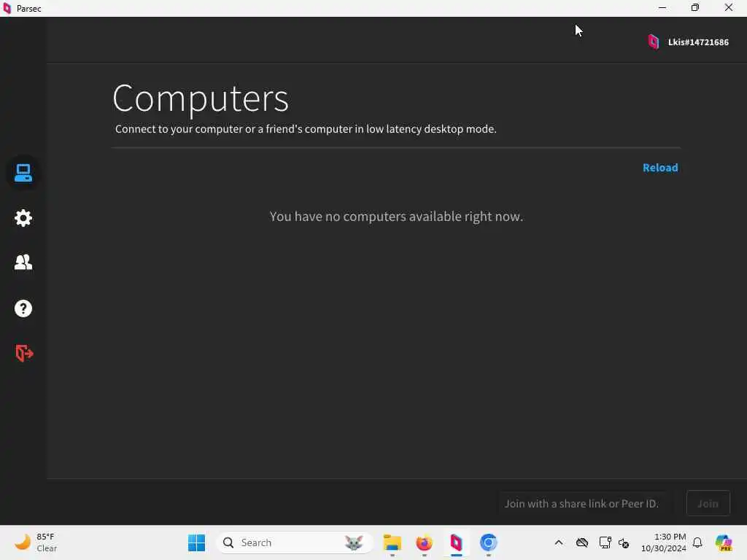Open the Friends section icon
Screen dimensions: 747x560
click(x=23, y=262)
